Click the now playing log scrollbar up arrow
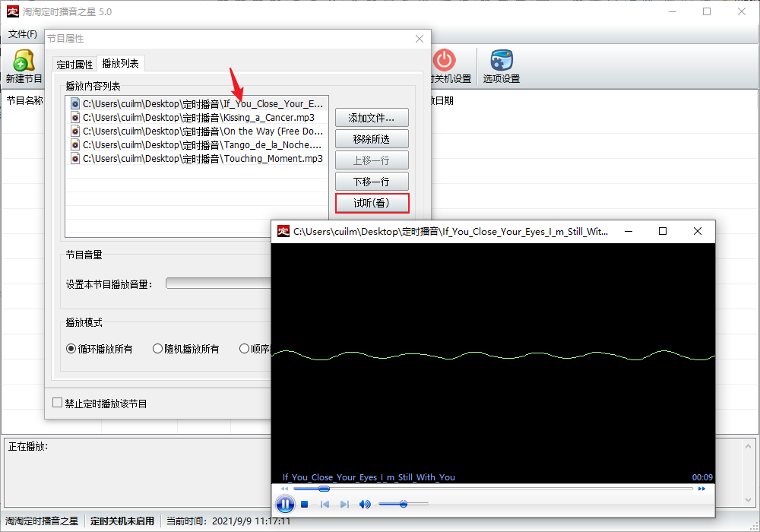This screenshot has width=760, height=532. (x=748, y=446)
